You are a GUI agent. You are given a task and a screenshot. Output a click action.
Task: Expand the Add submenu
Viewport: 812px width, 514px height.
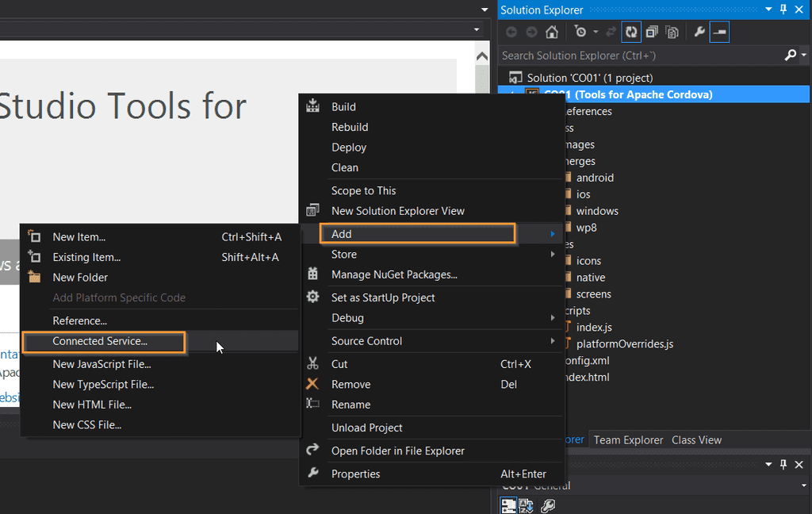[x=431, y=234]
